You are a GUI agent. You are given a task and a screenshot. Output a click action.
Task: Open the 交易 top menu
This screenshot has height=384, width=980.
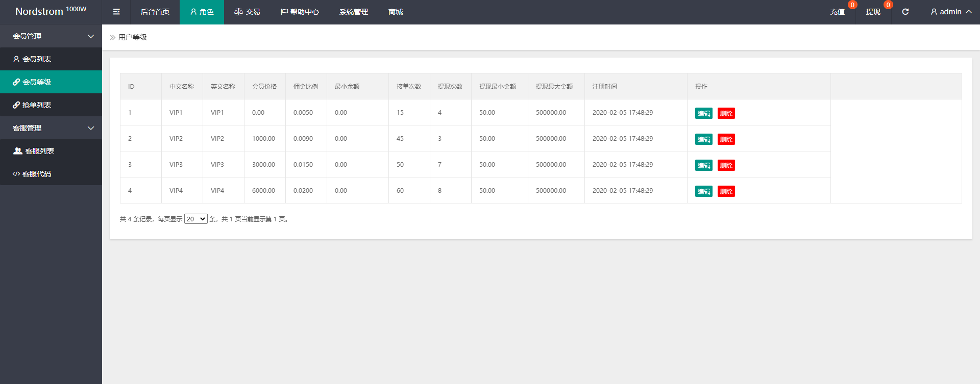247,12
